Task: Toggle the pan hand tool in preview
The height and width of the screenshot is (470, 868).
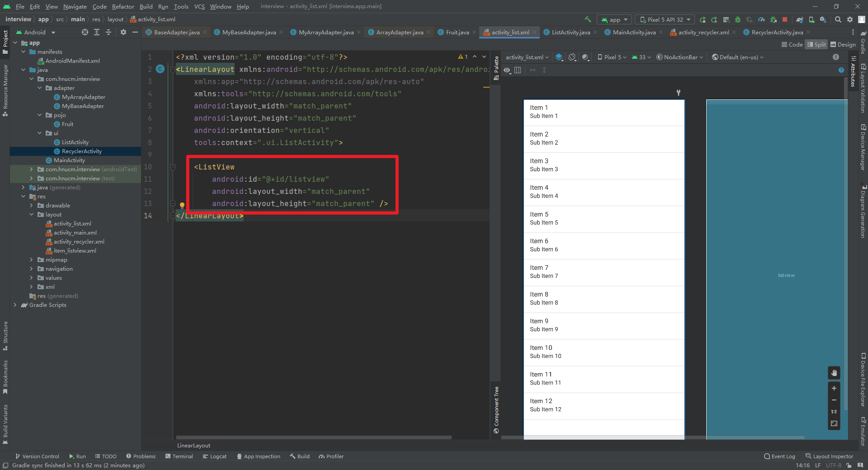Action: click(x=834, y=373)
